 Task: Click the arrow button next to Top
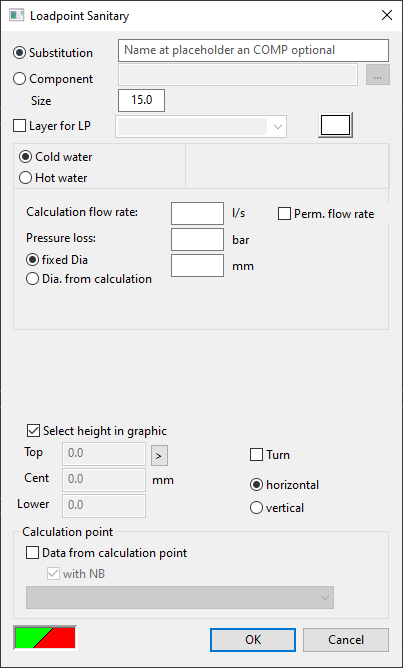[x=159, y=456]
